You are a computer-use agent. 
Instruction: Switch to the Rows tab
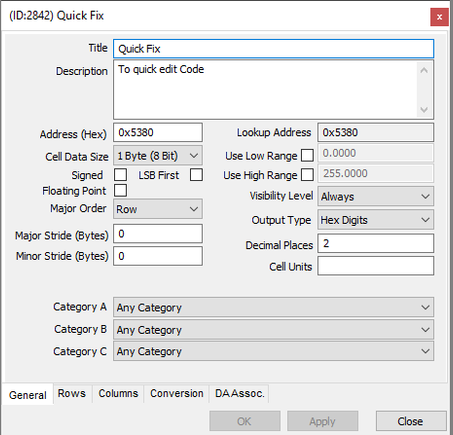click(x=72, y=393)
